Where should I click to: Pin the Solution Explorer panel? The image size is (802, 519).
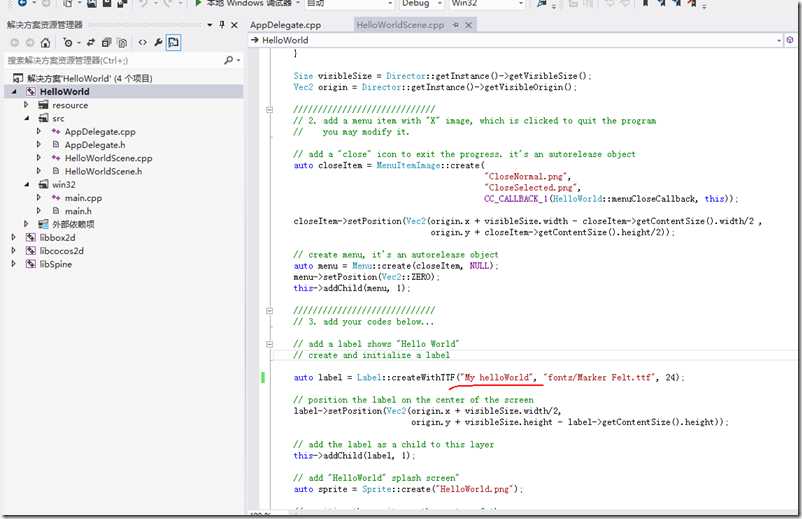221,25
